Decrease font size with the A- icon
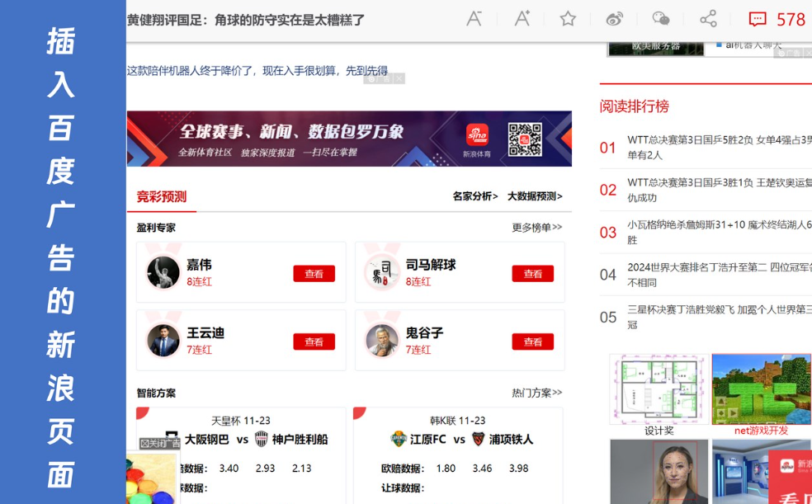This screenshot has width=812, height=504. point(474,19)
